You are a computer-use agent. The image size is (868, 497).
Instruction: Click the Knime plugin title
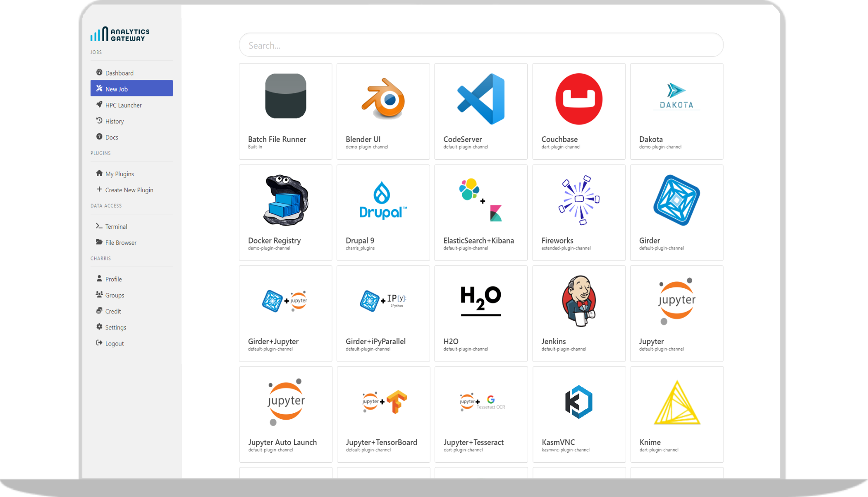pos(650,442)
